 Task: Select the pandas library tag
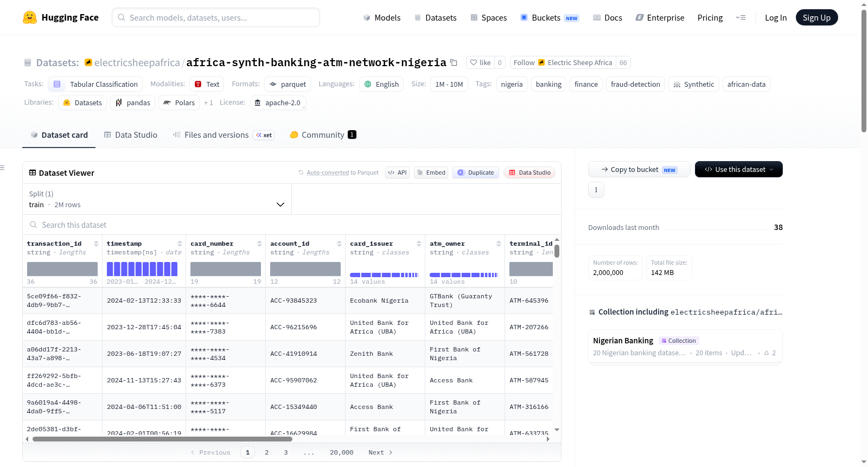tap(133, 103)
